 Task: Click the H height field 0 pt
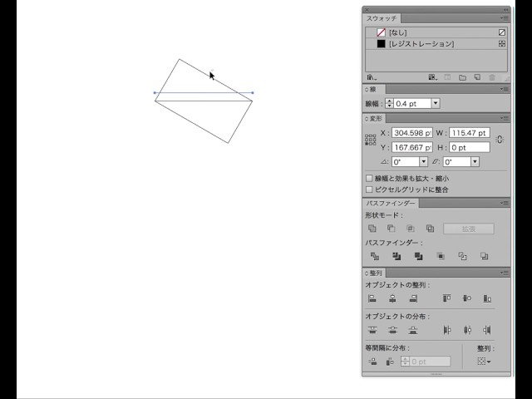point(470,148)
